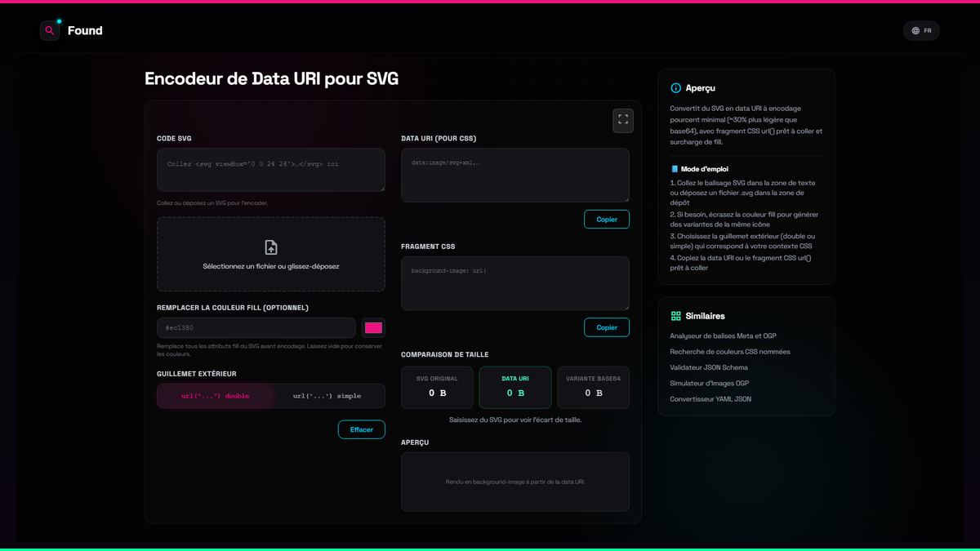Screen dimensions: 980x551
Task: Click the 'Code SVG' section label
Action: 174,139
